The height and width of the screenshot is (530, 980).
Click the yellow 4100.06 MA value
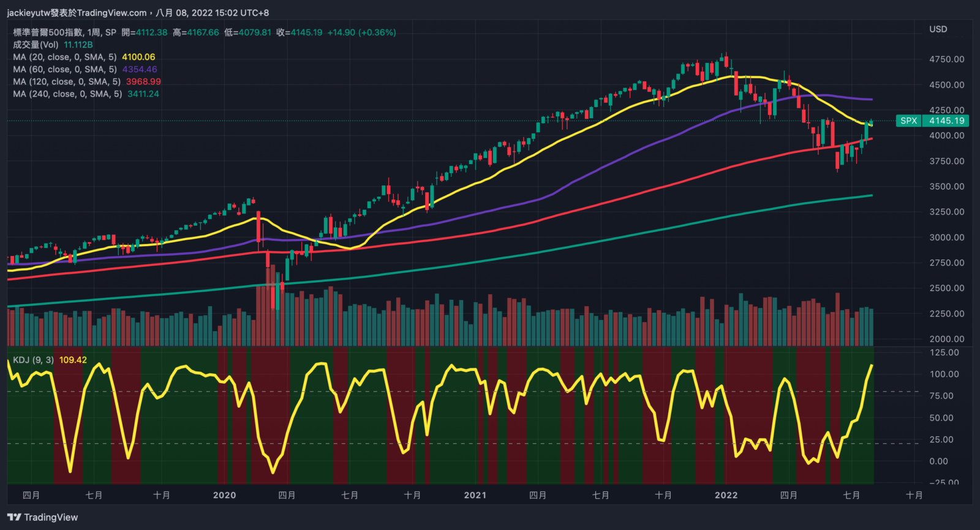click(138, 57)
